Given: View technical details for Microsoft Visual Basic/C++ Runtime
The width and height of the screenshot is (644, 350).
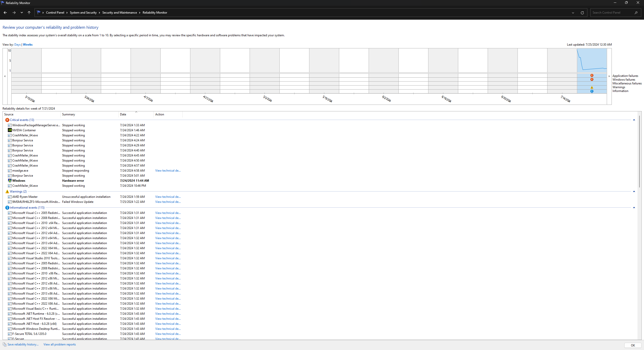Looking at the screenshot, I should [x=168, y=309].
